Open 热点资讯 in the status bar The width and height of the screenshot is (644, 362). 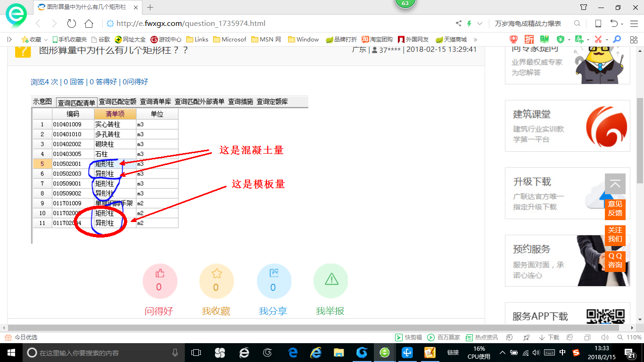[482, 337]
